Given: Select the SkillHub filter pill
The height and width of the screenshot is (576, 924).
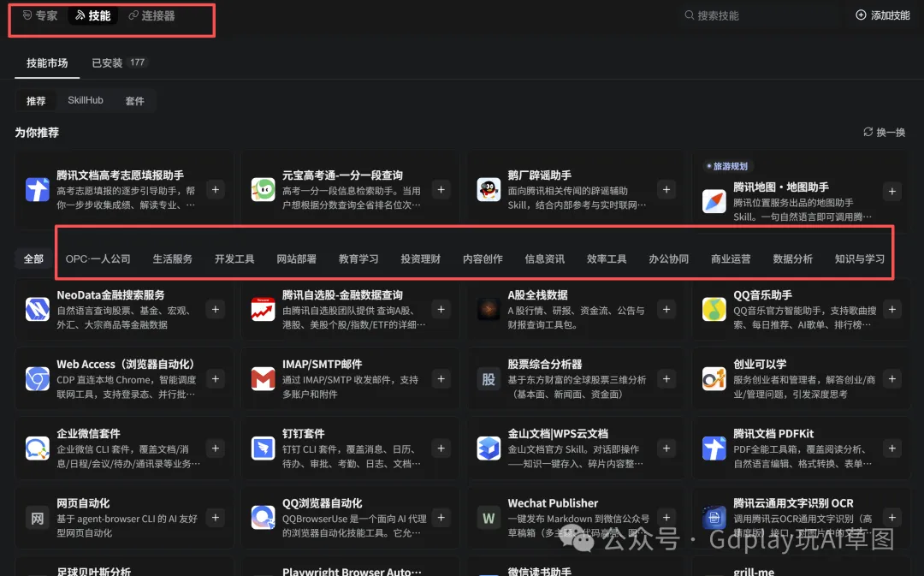Looking at the screenshot, I should (86, 100).
